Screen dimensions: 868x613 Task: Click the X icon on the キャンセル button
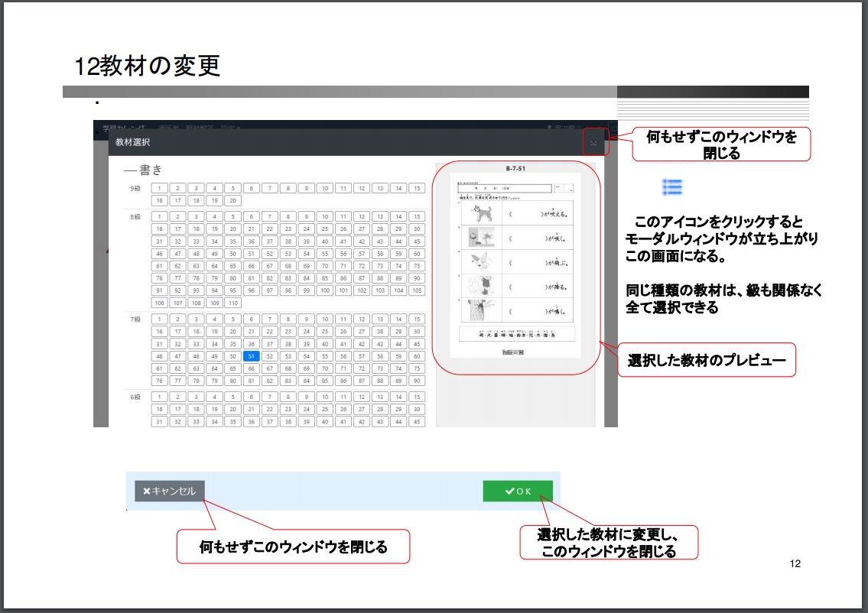tap(147, 491)
